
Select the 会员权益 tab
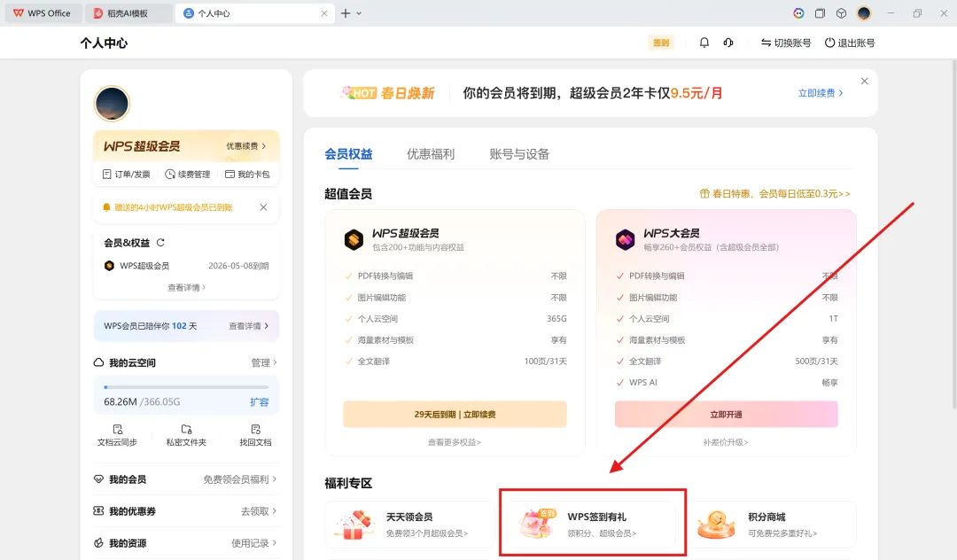pos(348,153)
